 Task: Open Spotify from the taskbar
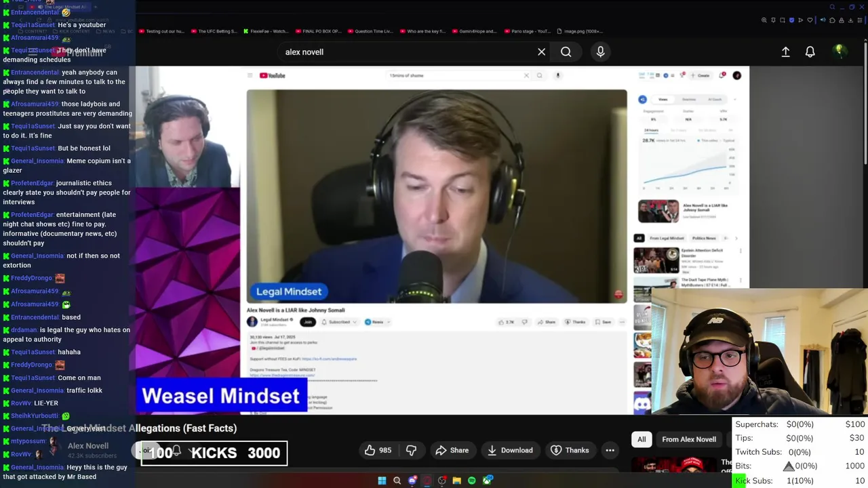(x=471, y=481)
